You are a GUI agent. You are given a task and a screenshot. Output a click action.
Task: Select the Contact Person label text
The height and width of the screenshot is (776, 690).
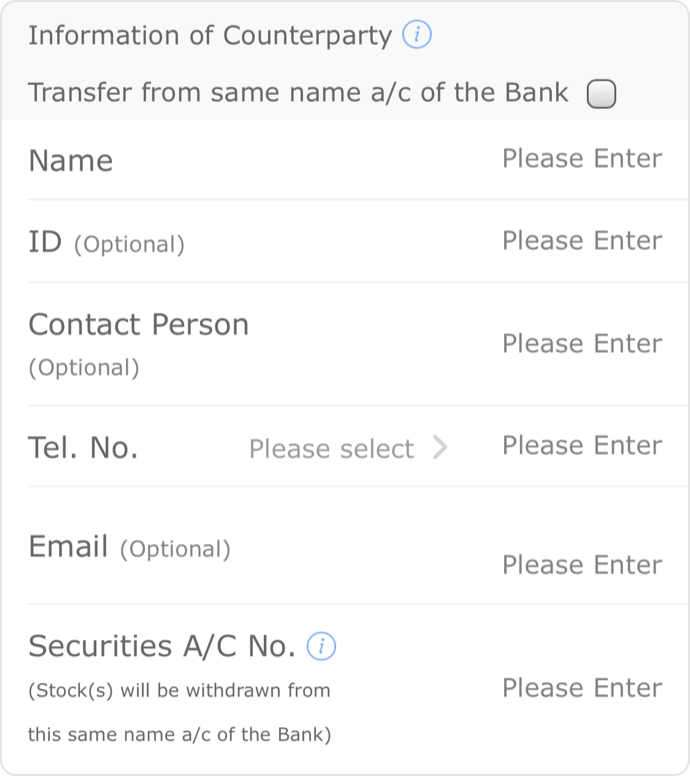(139, 325)
